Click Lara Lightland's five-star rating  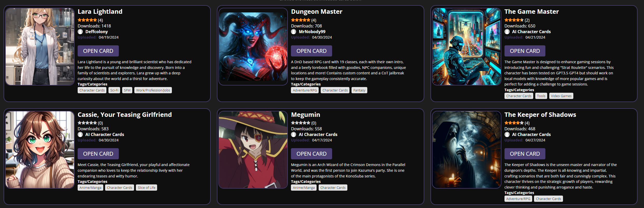[87, 20]
